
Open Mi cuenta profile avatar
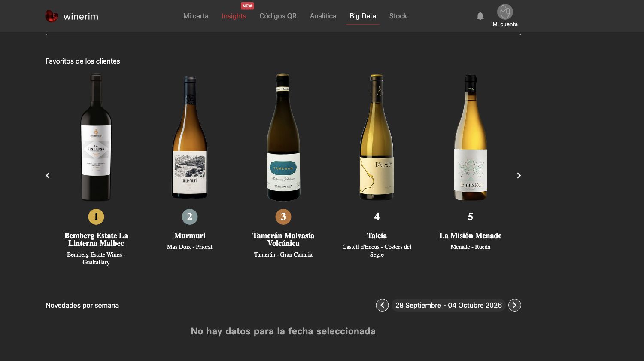click(x=505, y=12)
